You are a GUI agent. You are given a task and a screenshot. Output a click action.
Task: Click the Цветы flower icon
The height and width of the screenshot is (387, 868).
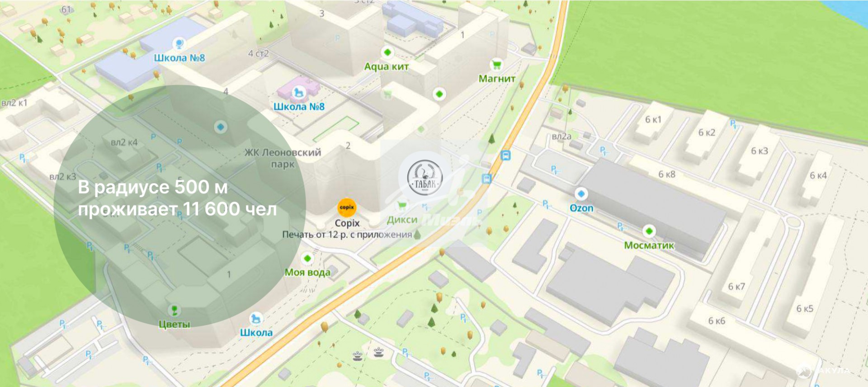point(174,310)
